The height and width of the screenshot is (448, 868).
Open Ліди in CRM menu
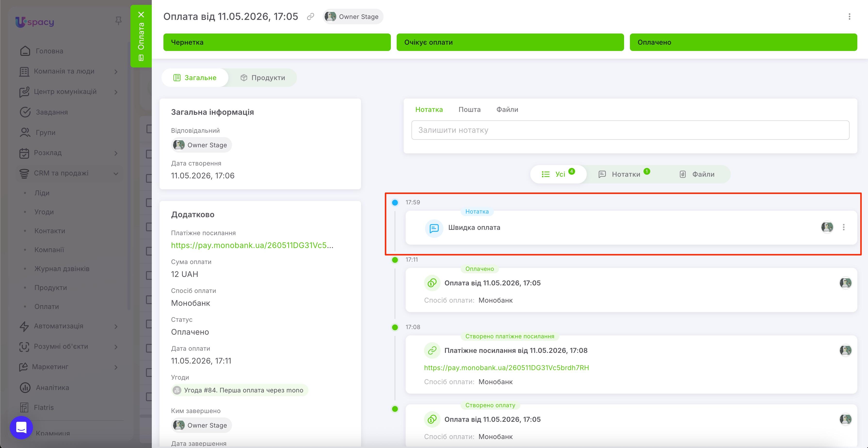(x=42, y=193)
